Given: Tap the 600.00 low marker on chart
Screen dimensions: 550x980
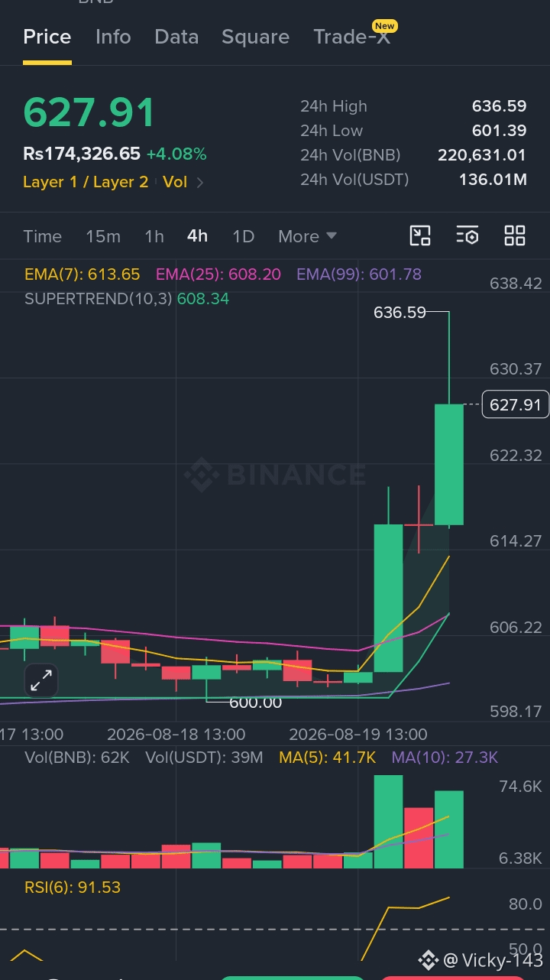Looking at the screenshot, I should click(256, 702).
